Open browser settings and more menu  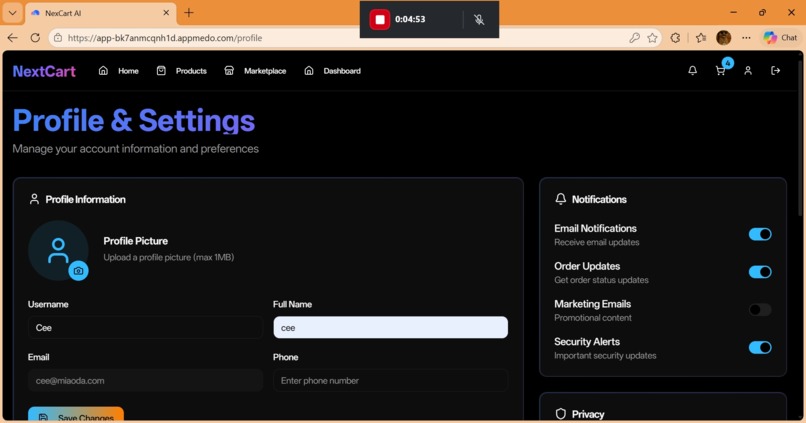tap(746, 38)
